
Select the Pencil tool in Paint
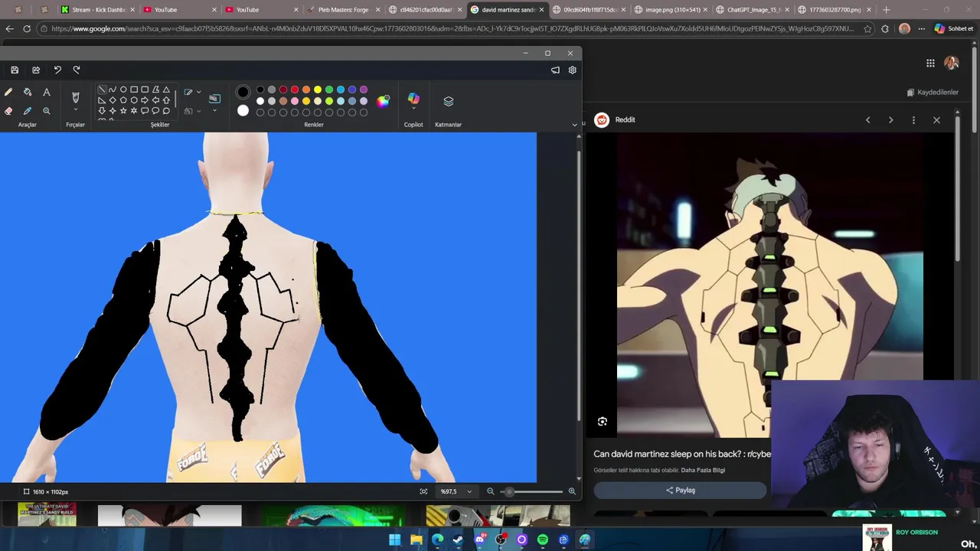point(8,93)
